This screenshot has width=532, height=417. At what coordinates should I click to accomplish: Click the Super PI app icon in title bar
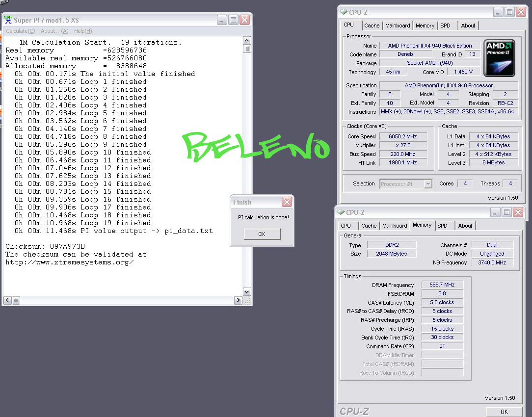pyautogui.click(x=8, y=20)
